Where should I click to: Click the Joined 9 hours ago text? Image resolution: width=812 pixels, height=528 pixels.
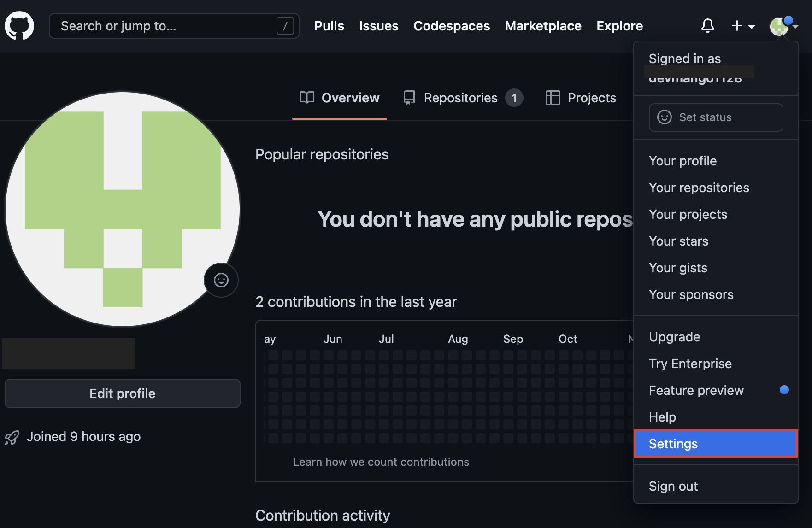pos(83,436)
